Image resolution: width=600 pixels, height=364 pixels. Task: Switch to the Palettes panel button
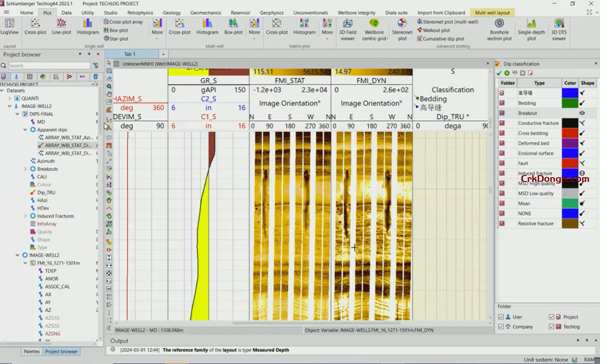tap(32, 352)
